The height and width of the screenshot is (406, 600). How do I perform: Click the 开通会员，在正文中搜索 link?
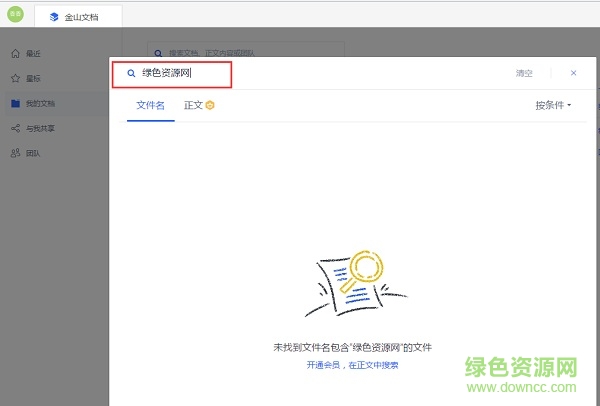pos(352,365)
